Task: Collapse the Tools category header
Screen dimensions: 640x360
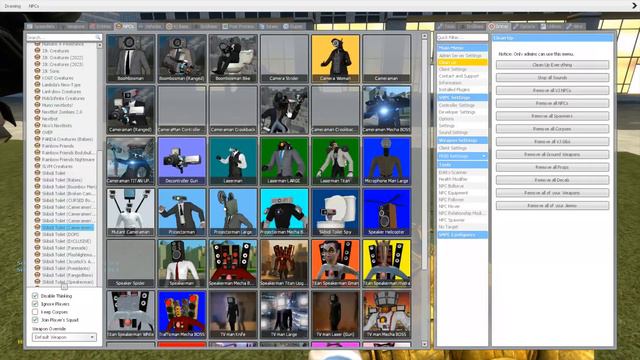Action: (462, 164)
